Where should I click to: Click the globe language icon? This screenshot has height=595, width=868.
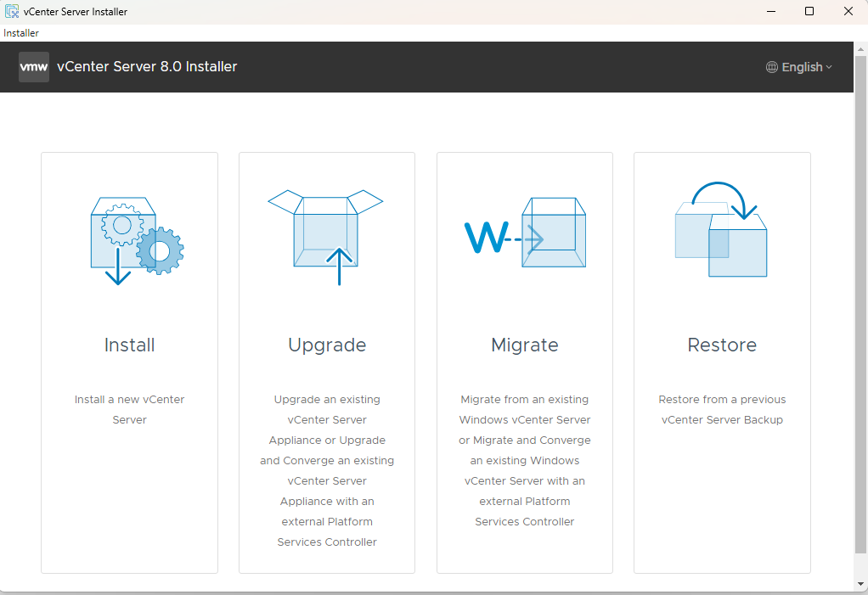pos(772,67)
